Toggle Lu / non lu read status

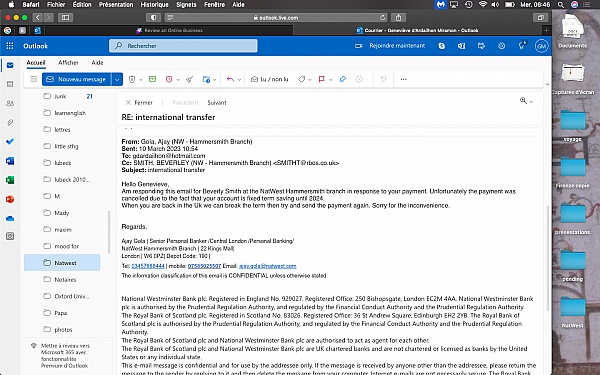pyautogui.click(x=269, y=79)
